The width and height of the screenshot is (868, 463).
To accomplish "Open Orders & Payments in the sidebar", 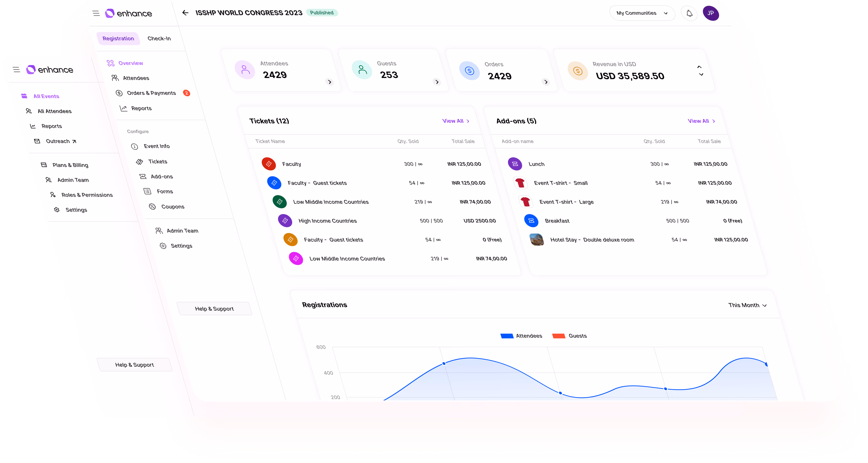I will (x=146, y=93).
